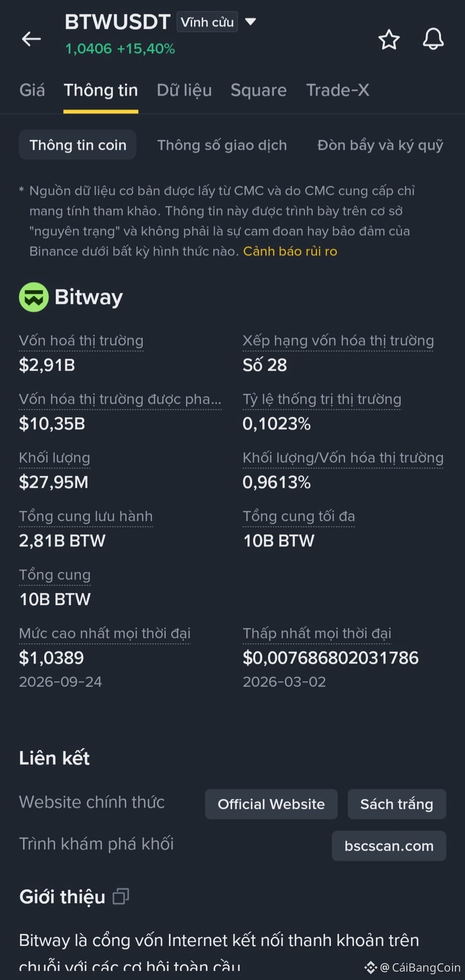The height and width of the screenshot is (980, 465).
Task: Copy introduction using icon beside Giới thiệu
Action: [x=121, y=896]
